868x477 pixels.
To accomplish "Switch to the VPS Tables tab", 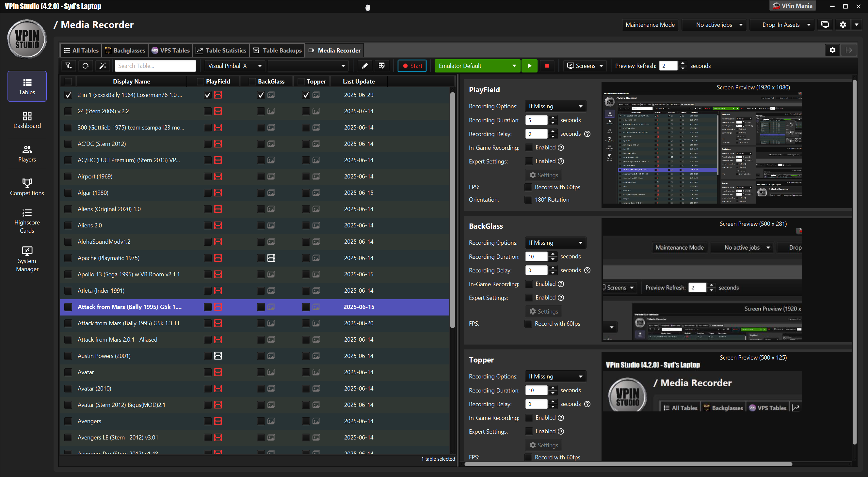I will click(x=170, y=50).
